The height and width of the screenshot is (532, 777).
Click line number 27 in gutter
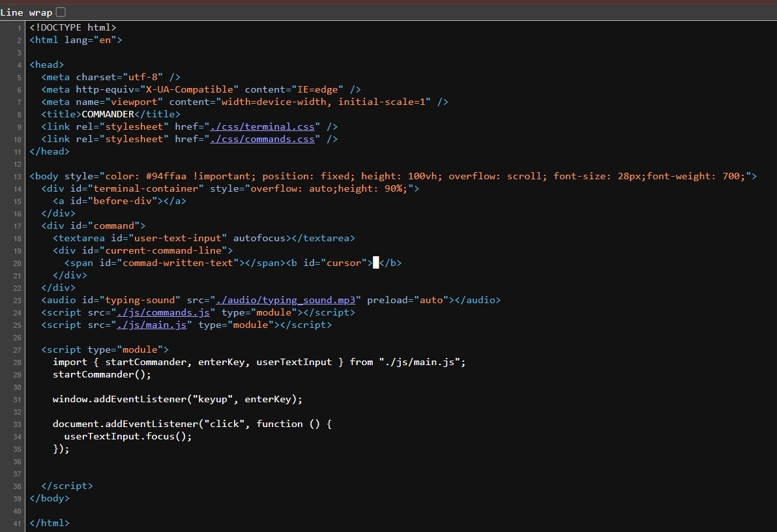pyautogui.click(x=18, y=350)
